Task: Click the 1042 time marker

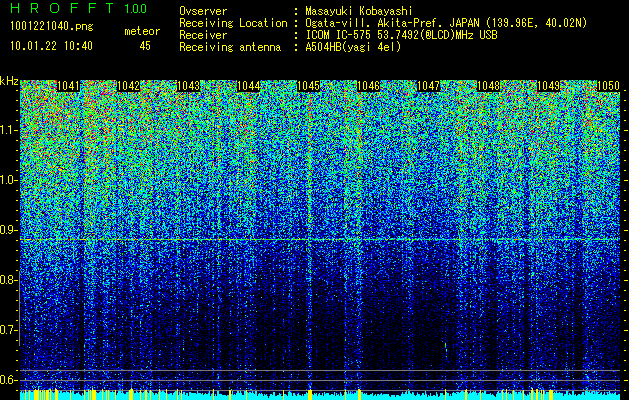Action: tap(128, 86)
